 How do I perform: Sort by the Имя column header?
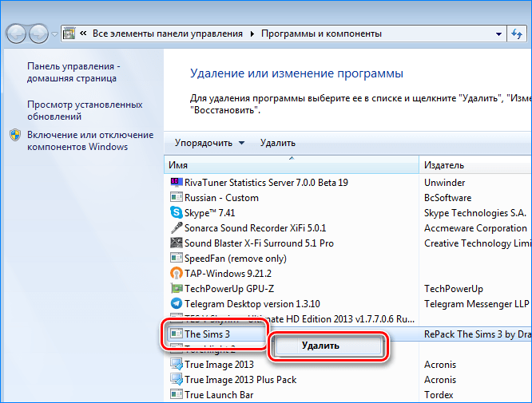[292, 164]
